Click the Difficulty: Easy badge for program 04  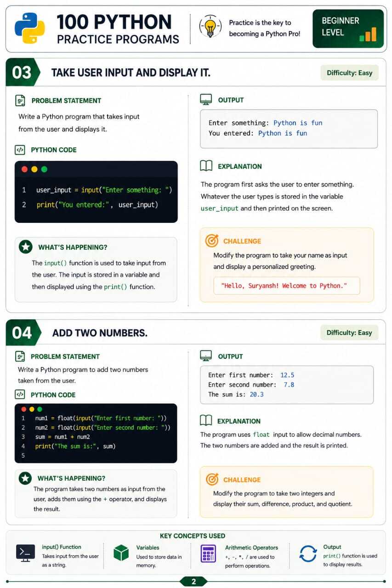[x=349, y=333]
